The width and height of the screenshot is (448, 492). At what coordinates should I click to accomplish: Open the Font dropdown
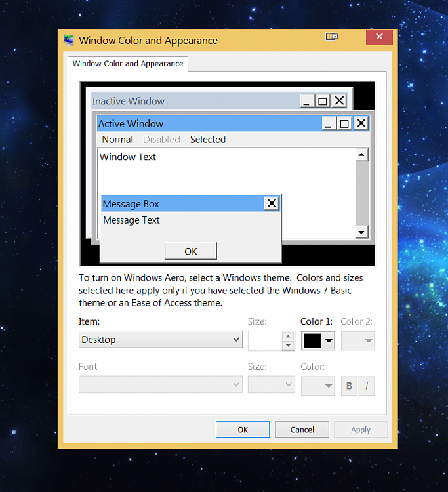point(161,384)
